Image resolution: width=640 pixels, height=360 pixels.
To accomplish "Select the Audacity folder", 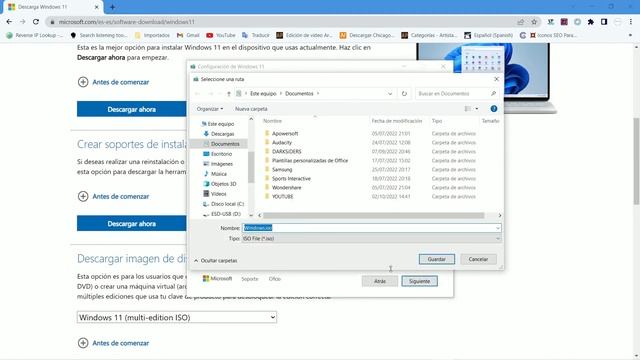I will [x=282, y=142].
